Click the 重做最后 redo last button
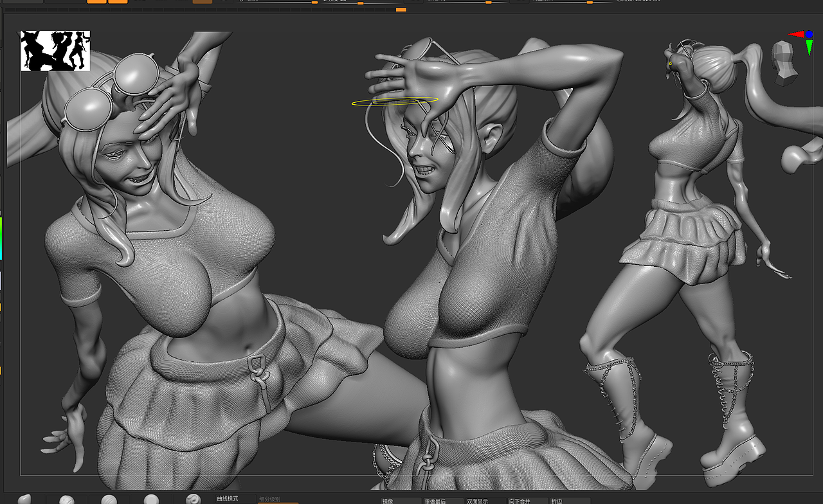This screenshot has height=504, width=823. pos(442,501)
